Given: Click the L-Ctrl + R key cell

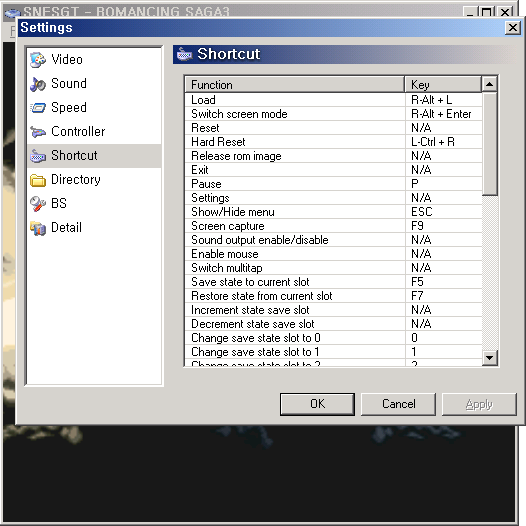Looking at the screenshot, I should tap(443, 142).
